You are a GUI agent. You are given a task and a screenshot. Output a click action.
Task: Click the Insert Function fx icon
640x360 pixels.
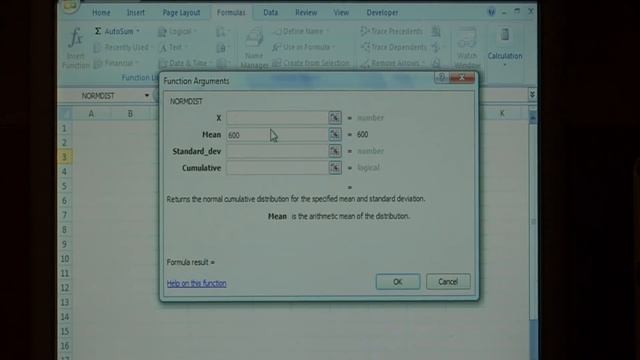pyautogui.click(x=76, y=39)
